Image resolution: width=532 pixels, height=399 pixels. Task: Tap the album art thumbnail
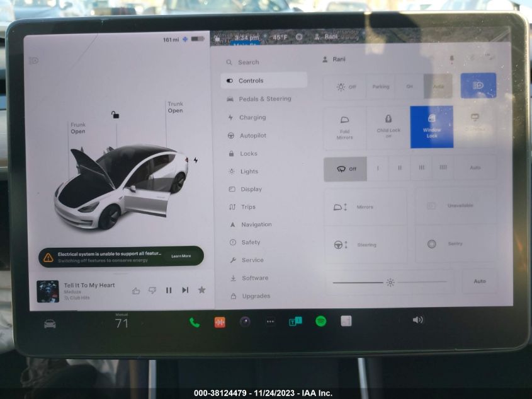click(48, 291)
